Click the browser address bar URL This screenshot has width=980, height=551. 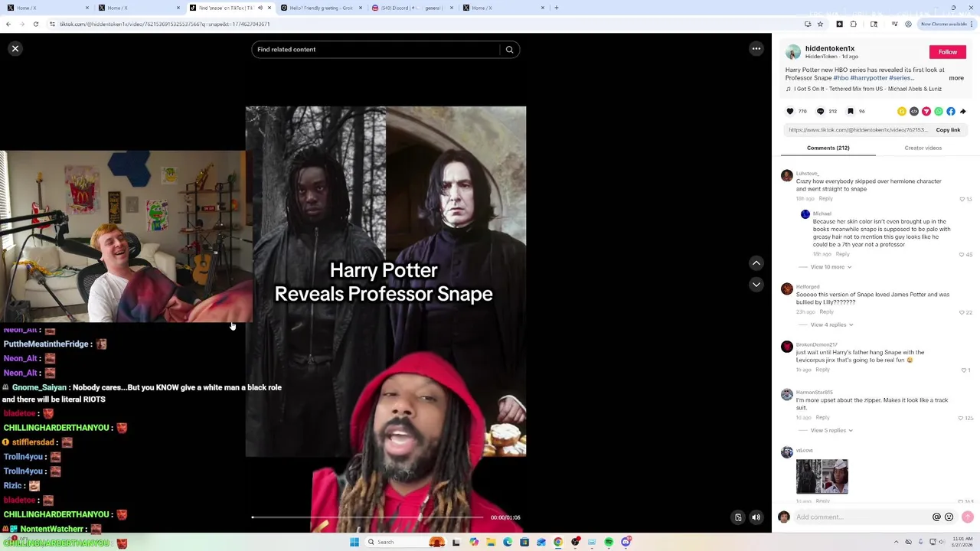click(x=165, y=24)
